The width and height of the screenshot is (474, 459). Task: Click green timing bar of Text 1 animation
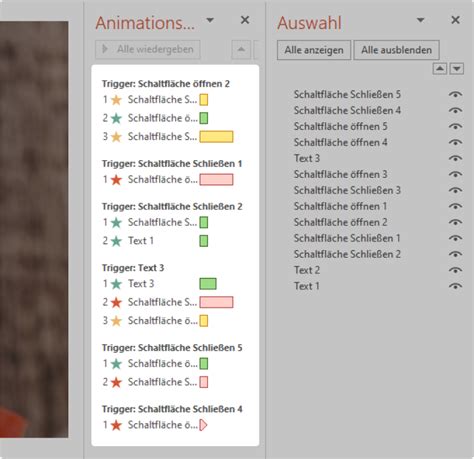[204, 241]
